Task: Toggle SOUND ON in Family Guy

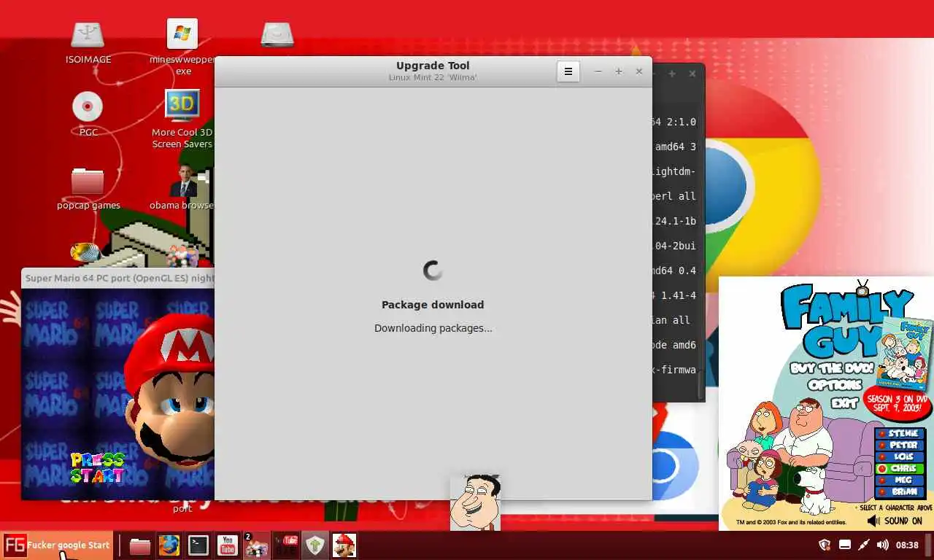Action: click(895, 521)
